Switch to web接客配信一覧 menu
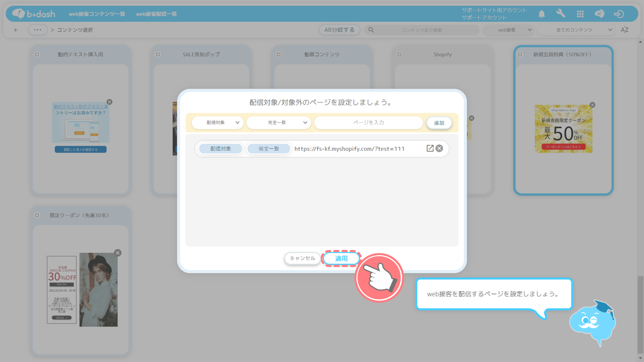The image size is (644, 362). pos(156,14)
